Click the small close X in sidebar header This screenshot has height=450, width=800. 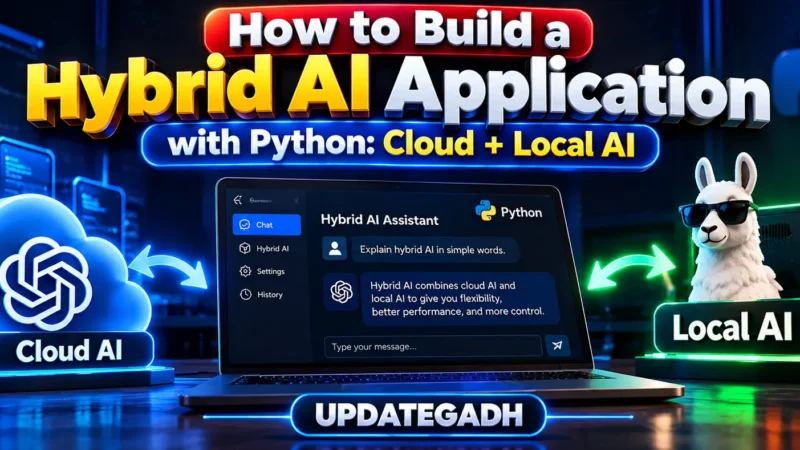(x=296, y=201)
